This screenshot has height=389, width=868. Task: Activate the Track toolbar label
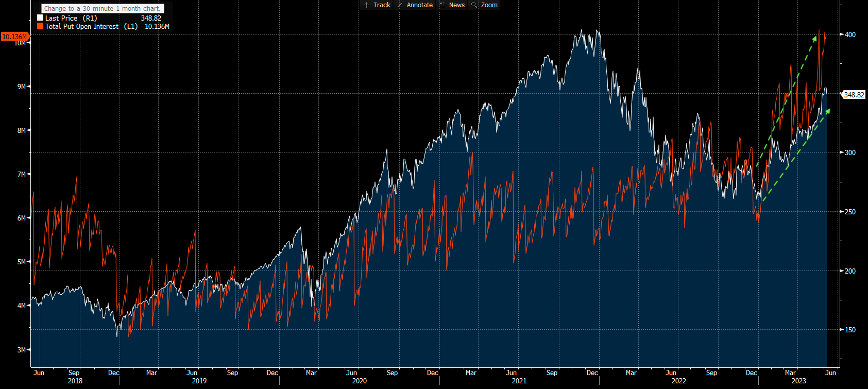point(382,5)
